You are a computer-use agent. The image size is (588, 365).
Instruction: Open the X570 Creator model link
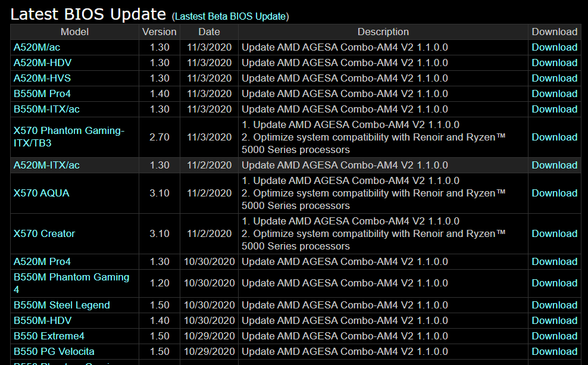click(x=44, y=233)
